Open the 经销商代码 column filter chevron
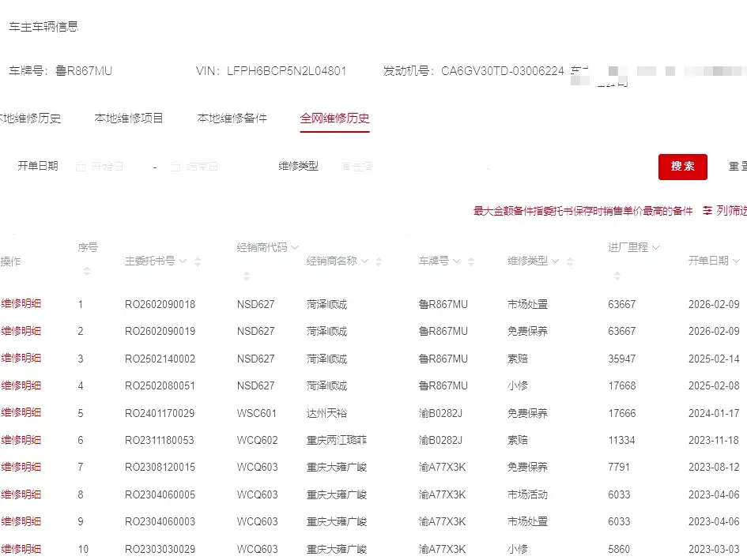The width and height of the screenshot is (747, 560). click(295, 247)
